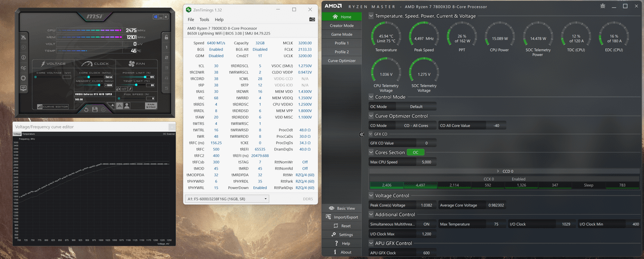Click the Afterburner save floppy icon
The image size is (644, 259).
pyautogui.click(x=95, y=109)
